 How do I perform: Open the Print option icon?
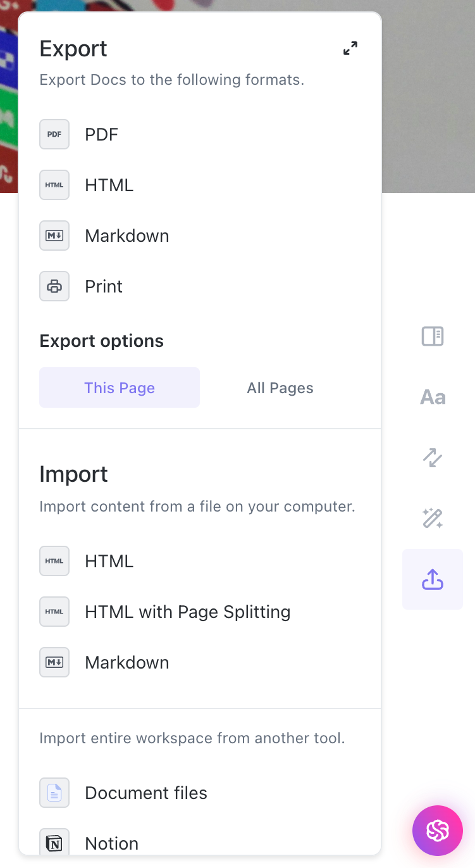[x=54, y=286]
